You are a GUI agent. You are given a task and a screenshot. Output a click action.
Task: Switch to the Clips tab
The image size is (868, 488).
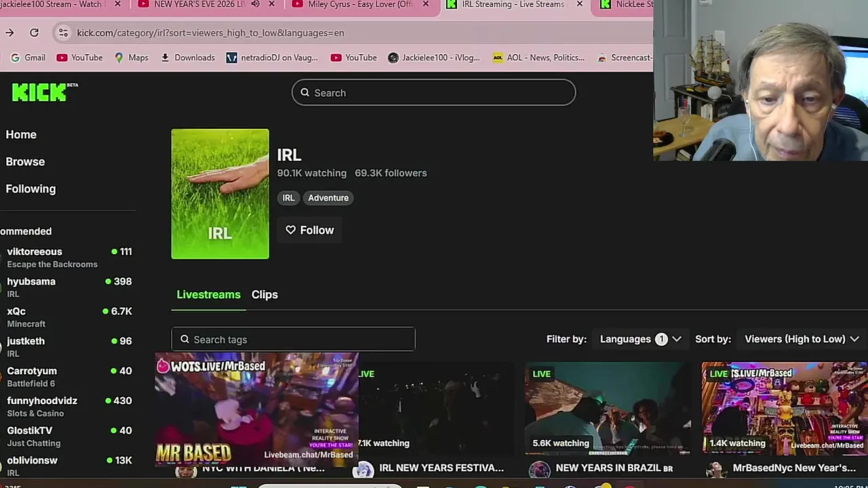click(x=264, y=295)
